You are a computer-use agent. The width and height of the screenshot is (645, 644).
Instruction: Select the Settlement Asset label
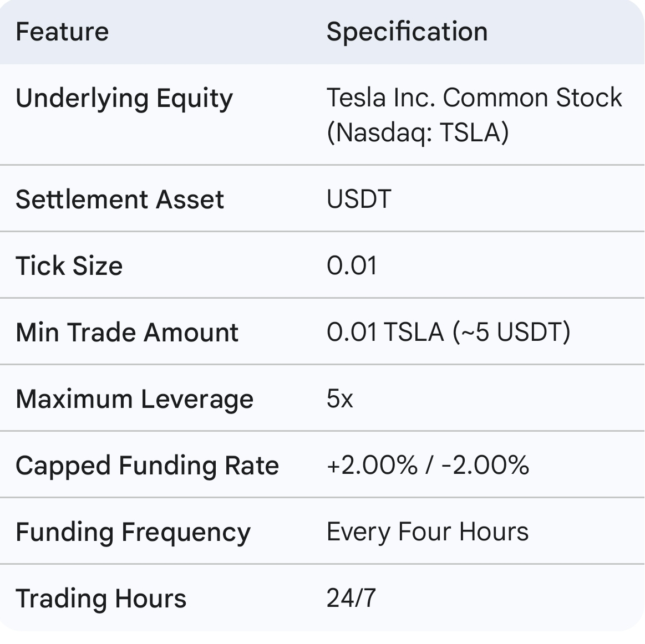click(120, 199)
